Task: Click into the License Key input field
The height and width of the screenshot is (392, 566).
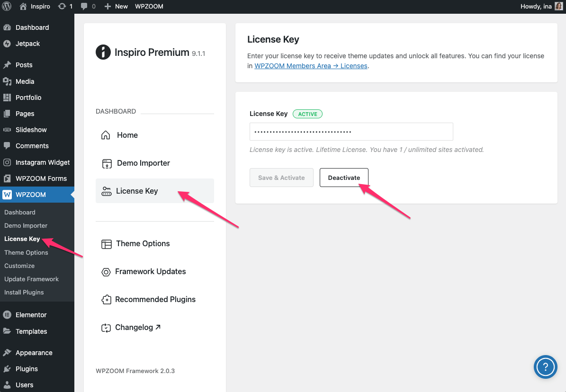Action: pos(351,132)
